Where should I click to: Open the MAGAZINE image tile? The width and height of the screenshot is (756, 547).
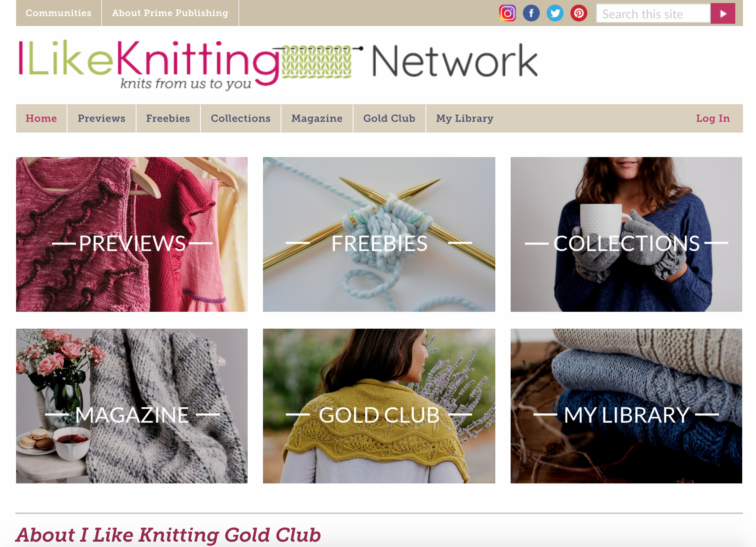(x=132, y=406)
